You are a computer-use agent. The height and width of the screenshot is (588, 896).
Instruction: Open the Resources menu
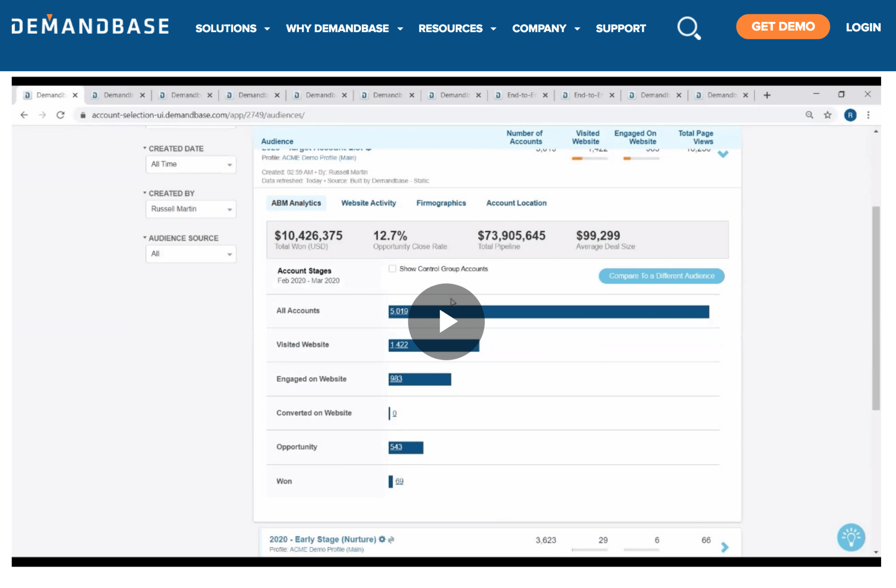point(457,28)
